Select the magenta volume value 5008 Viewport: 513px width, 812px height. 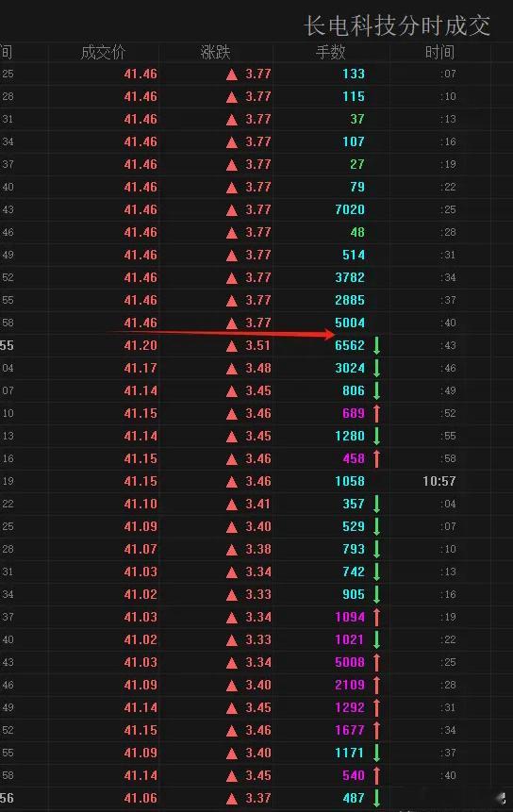[350, 662]
